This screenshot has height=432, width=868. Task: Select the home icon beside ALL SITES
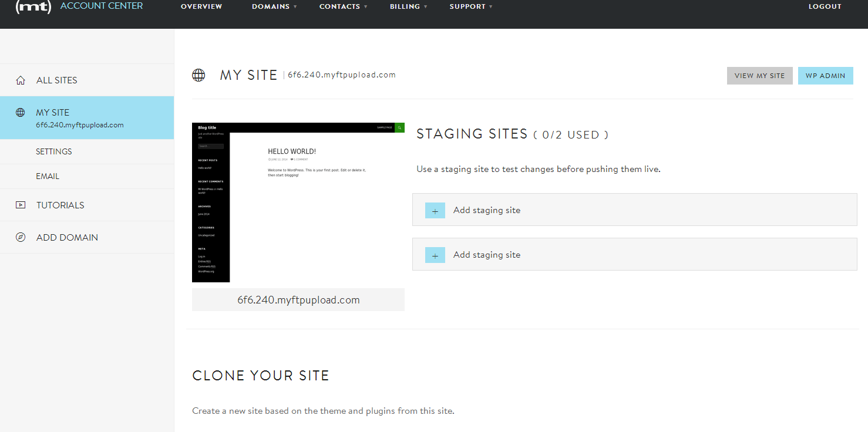(21, 79)
